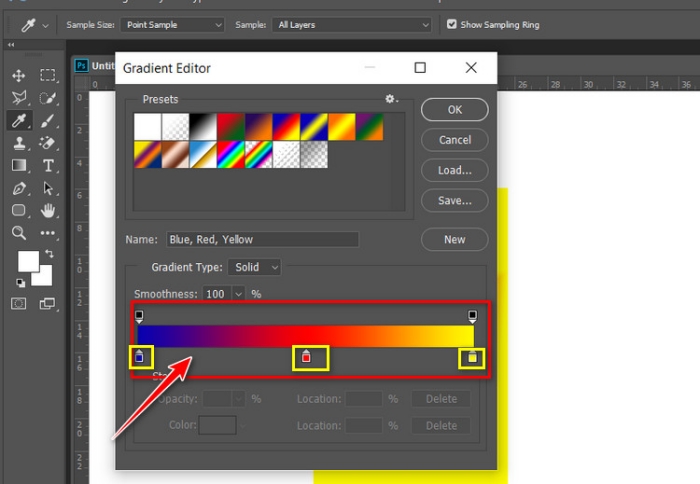Change the screen mode
This screenshot has width=700, height=484.
pyautogui.click(x=47, y=304)
